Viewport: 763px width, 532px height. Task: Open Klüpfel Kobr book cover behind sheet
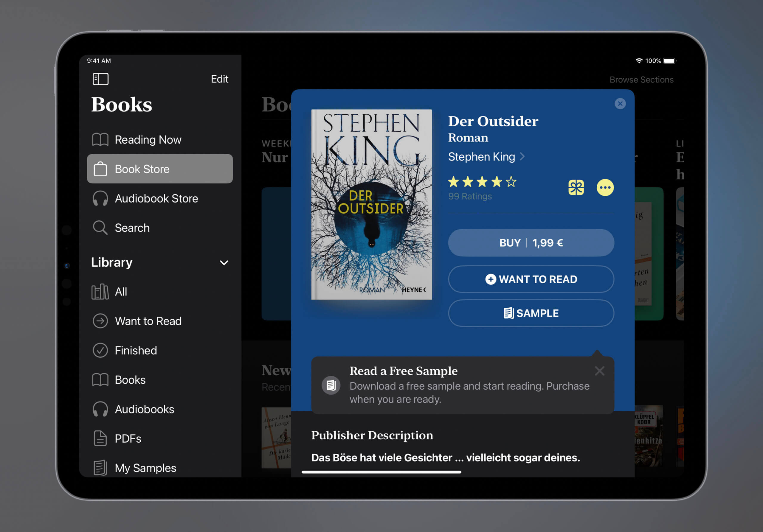[649, 436]
